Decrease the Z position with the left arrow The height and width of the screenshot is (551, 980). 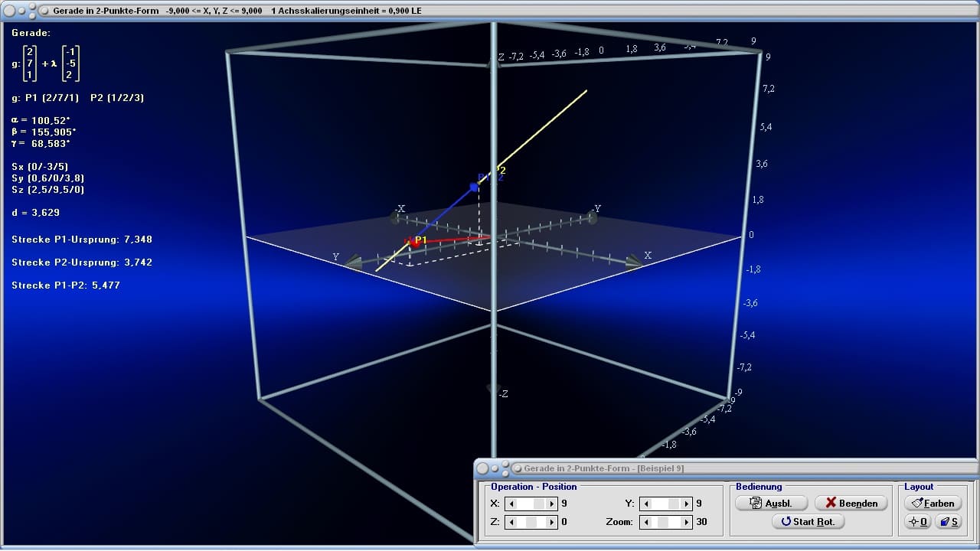pos(511,522)
